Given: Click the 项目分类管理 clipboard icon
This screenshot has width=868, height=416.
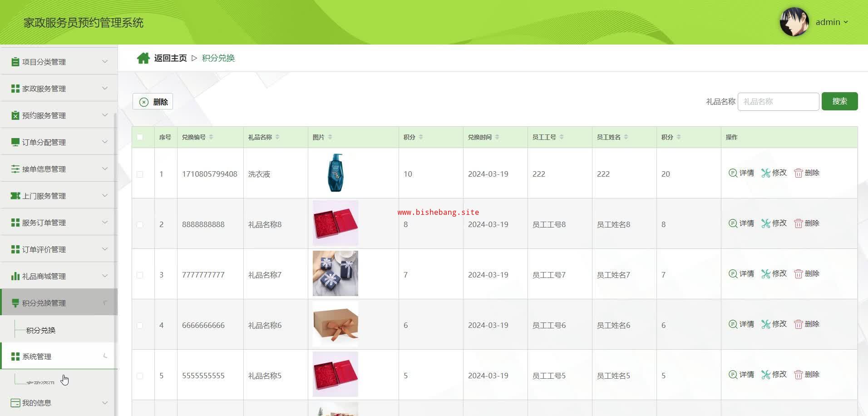Looking at the screenshot, I should (15, 62).
